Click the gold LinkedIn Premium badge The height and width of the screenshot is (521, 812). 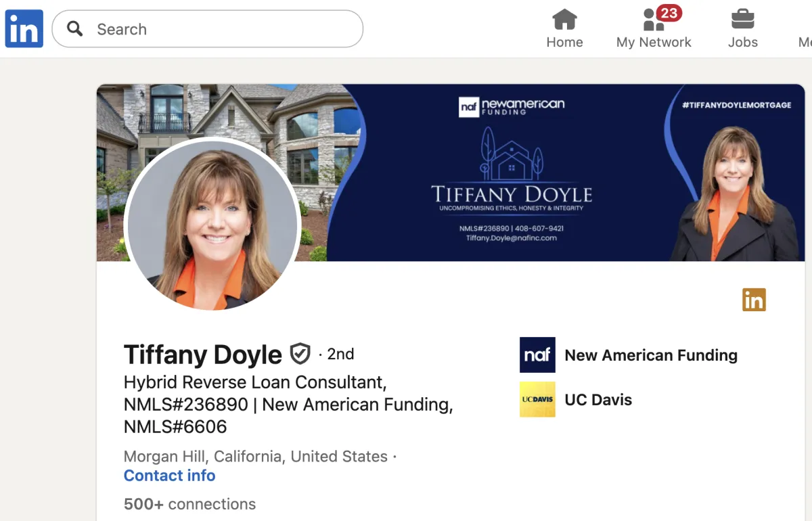pyautogui.click(x=754, y=299)
